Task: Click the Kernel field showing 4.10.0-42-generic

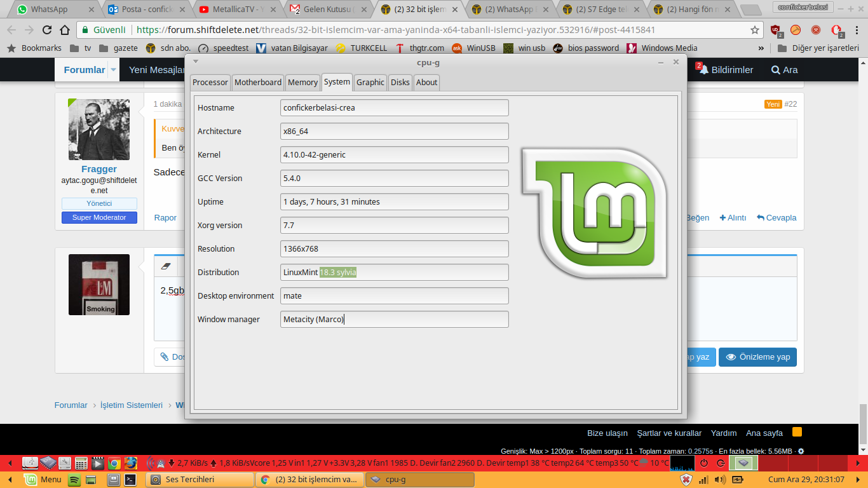Action: [x=395, y=154]
